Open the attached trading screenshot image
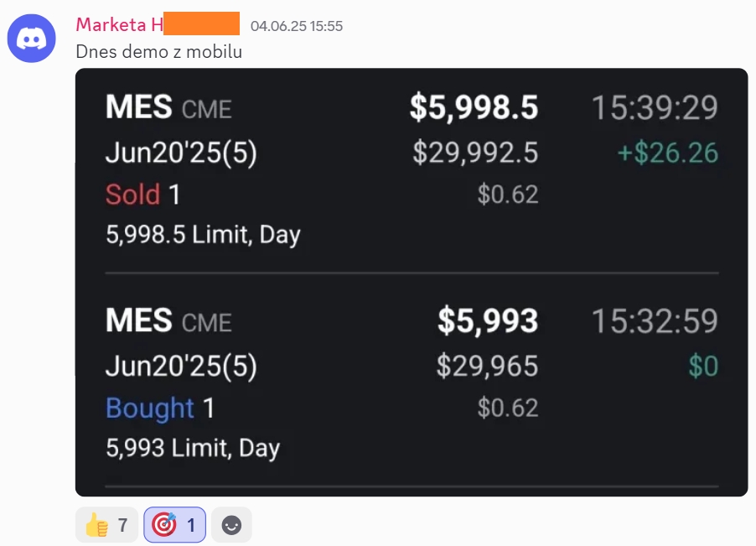Viewport: 756px width, 546px height. coord(412,282)
